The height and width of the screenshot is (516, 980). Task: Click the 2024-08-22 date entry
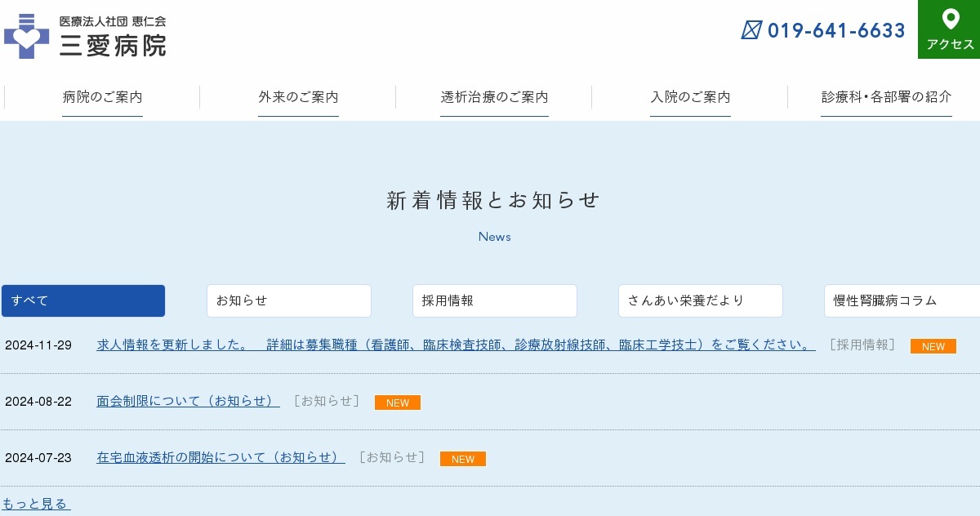pos(38,402)
